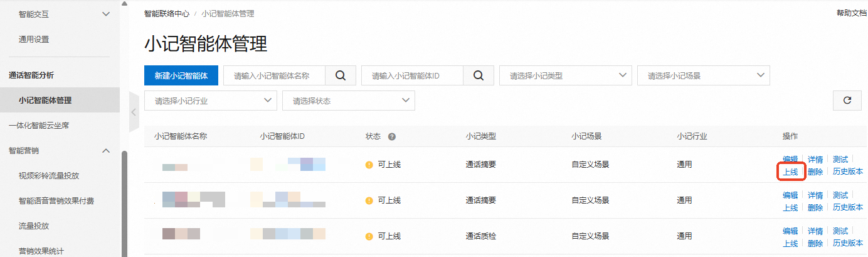
Task: Click 测试 in the 通话质检 row
Action: tap(840, 231)
